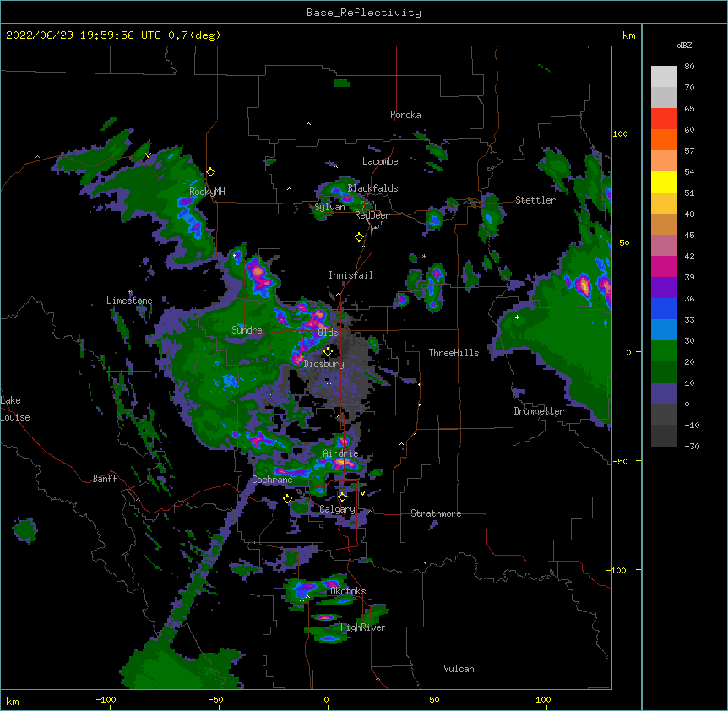
Task: Pick the orange 57-60 dBZ legend swatch
Action: [x=664, y=139]
